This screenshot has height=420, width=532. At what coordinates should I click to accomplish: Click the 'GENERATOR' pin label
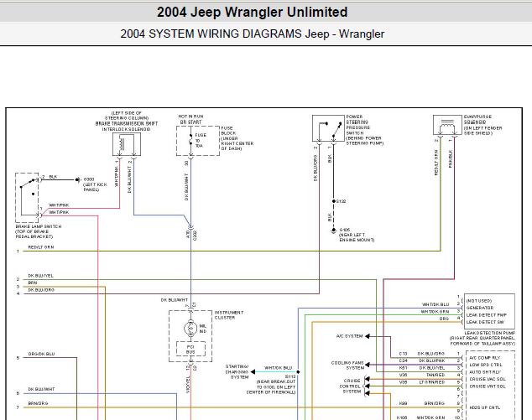tap(479, 308)
